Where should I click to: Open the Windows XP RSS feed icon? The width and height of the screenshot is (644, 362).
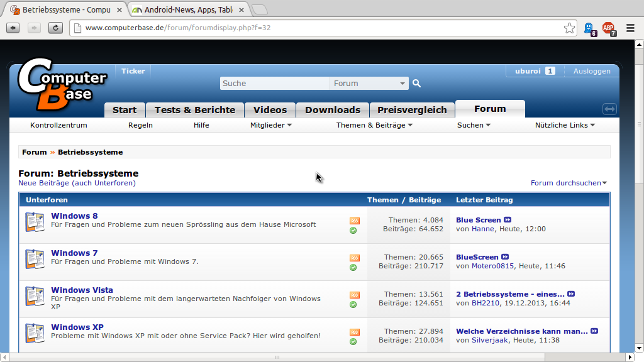355,332
